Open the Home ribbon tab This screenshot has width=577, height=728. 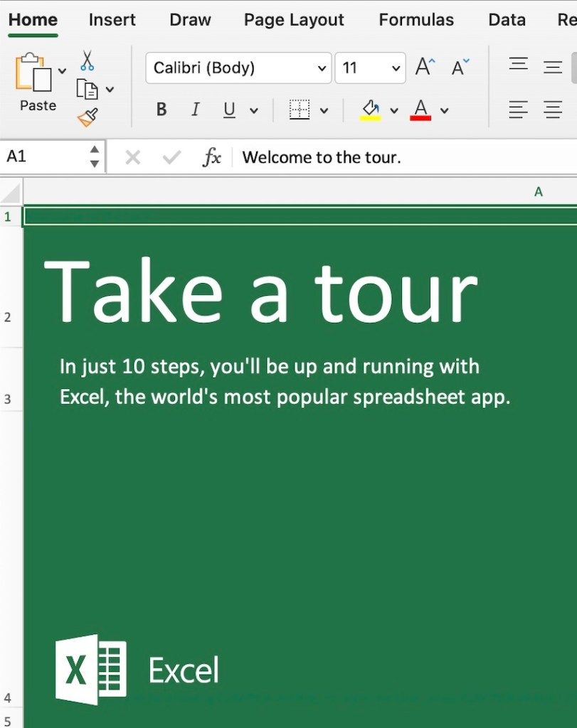[x=33, y=20]
